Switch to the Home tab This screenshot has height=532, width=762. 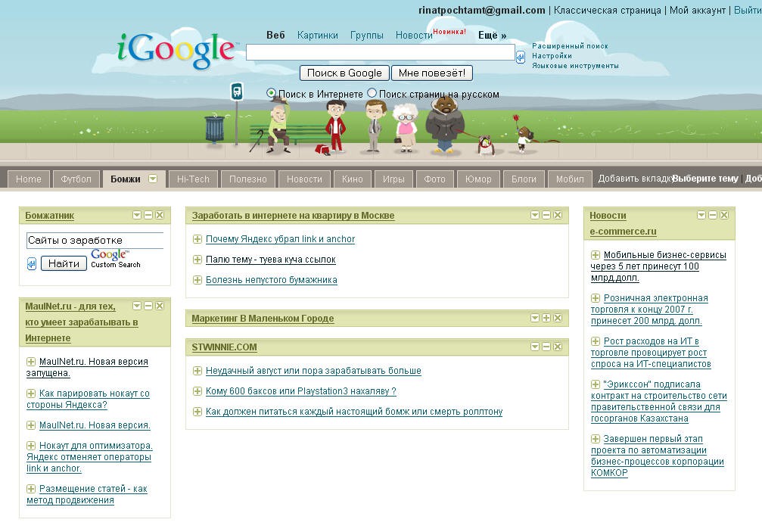click(x=29, y=179)
